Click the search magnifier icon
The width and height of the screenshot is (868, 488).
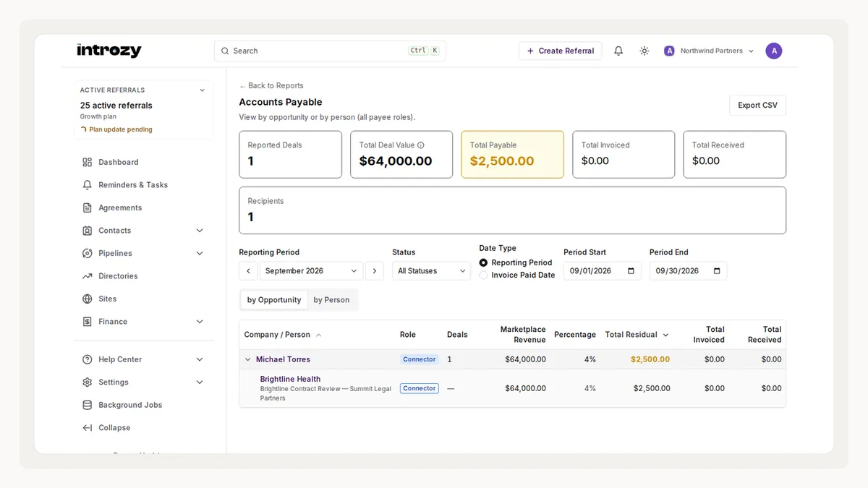(x=226, y=51)
